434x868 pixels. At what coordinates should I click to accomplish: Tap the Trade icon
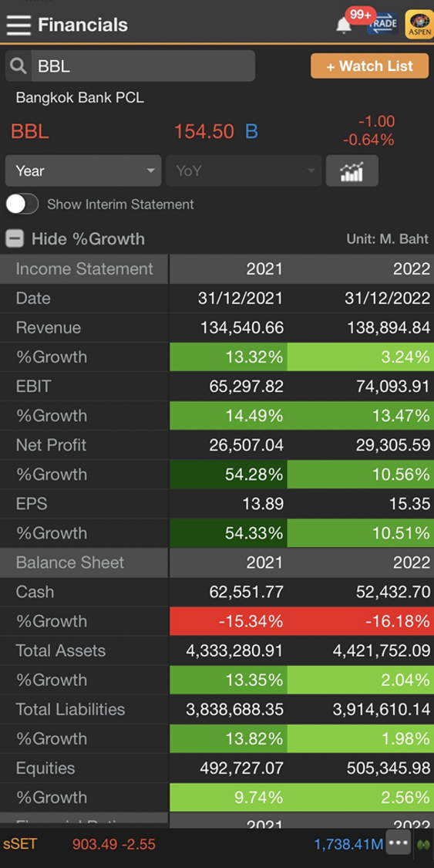382,24
